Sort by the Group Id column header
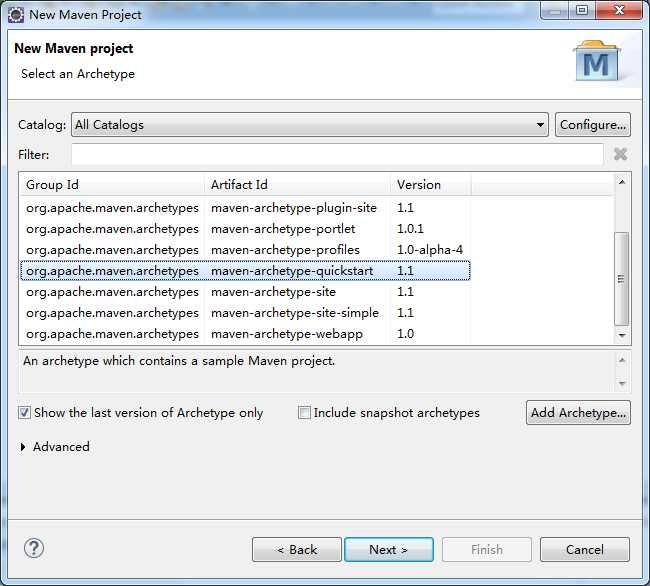 pos(112,184)
